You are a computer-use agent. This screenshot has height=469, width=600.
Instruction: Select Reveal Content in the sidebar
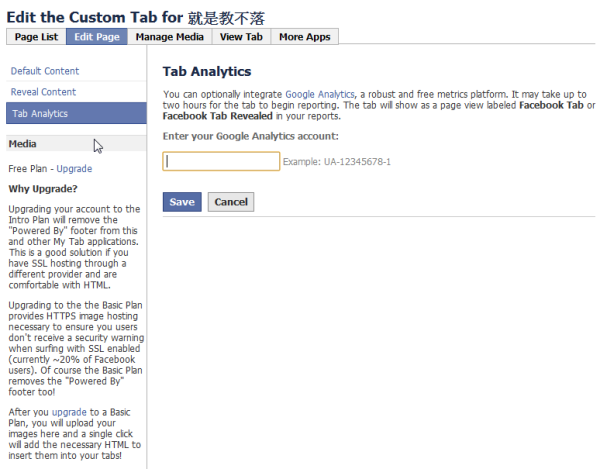(x=42, y=92)
